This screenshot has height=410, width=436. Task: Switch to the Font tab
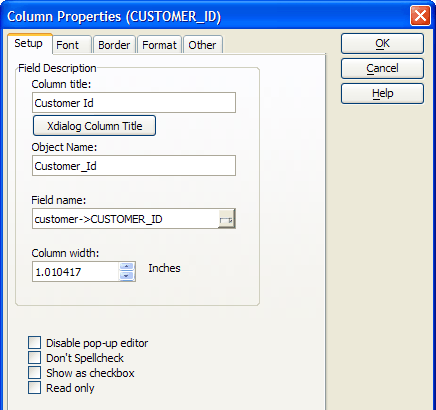coord(72,45)
